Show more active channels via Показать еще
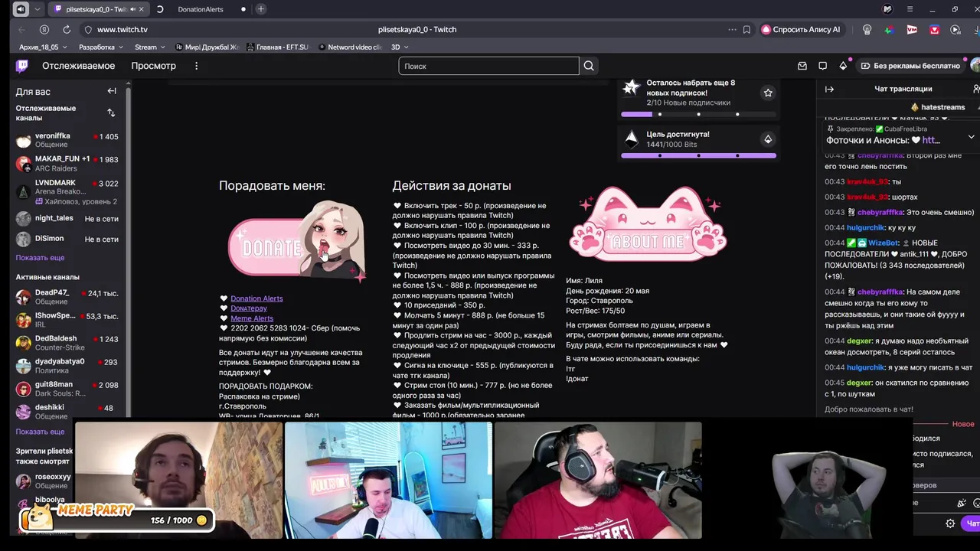The width and height of the screenshot is (980, 551). [40, 432]
